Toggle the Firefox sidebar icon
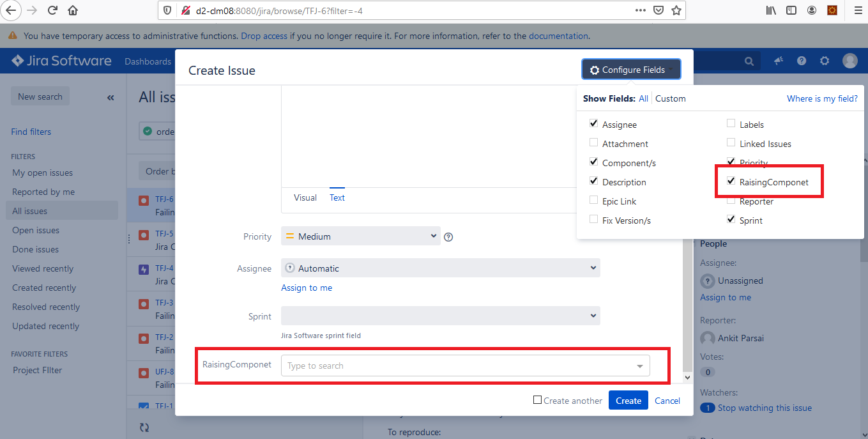 (x=791, y=10)
